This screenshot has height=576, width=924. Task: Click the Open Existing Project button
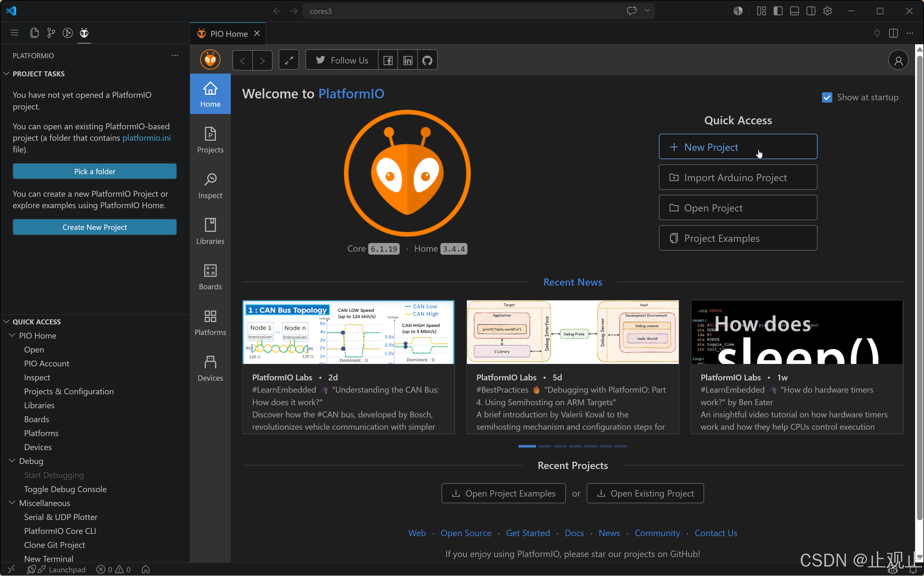pyautogui.click(x=645, y=493)
